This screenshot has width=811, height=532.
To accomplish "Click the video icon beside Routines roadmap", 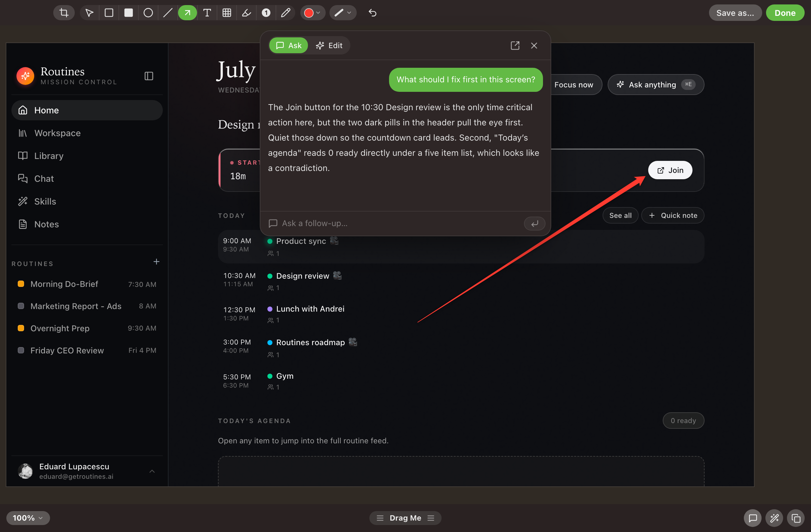I will point(353,342).
